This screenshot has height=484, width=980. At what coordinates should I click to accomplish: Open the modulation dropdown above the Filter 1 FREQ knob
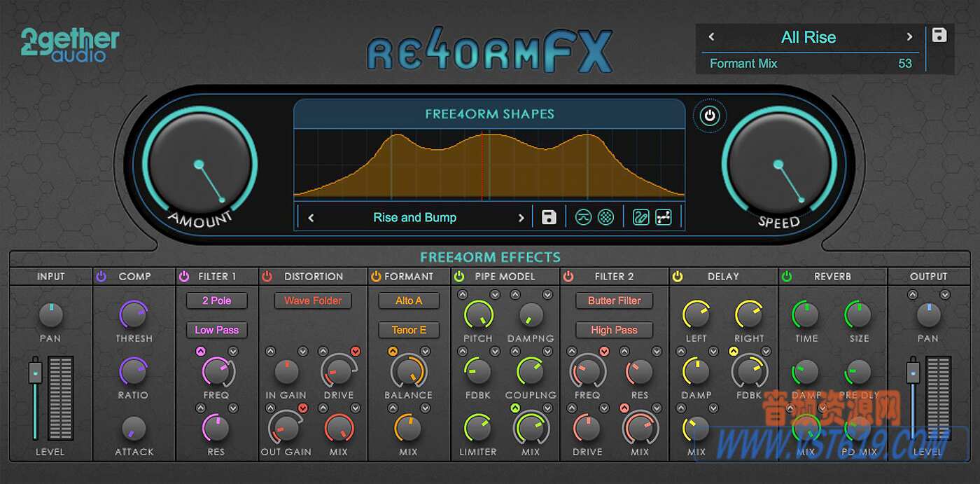pyautogui.click(x=200, y=350)
